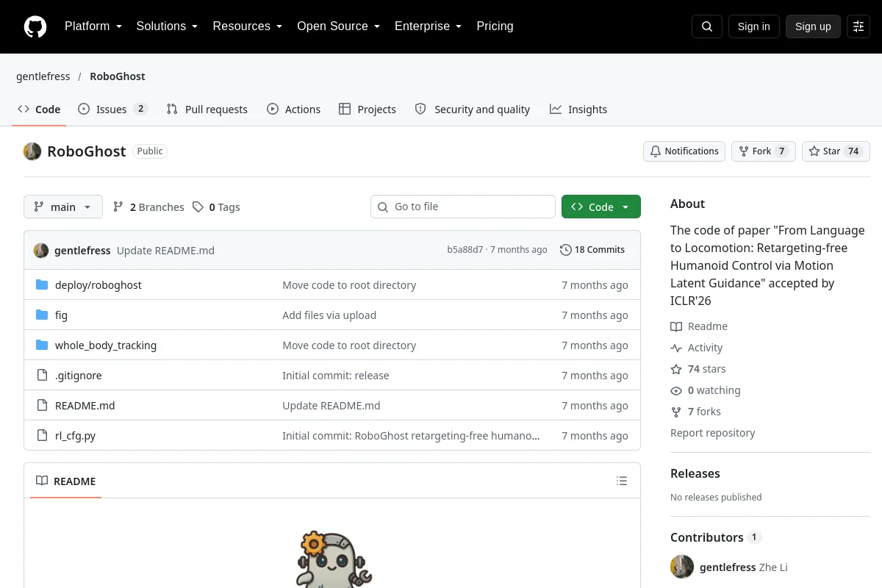This screenshot has height=588, width=882.
Task: Click gentlefress avatar in latest commit row
Action: point(41,250)
